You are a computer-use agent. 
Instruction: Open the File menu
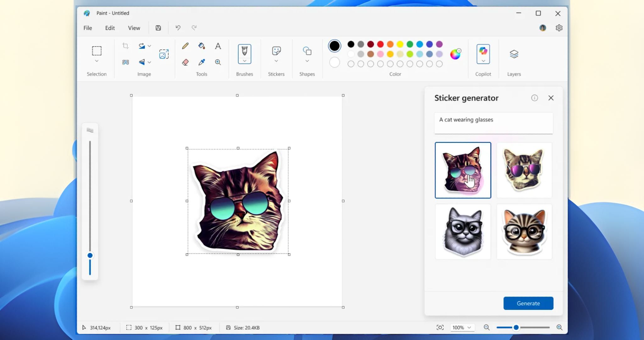[x=87, y=28]
